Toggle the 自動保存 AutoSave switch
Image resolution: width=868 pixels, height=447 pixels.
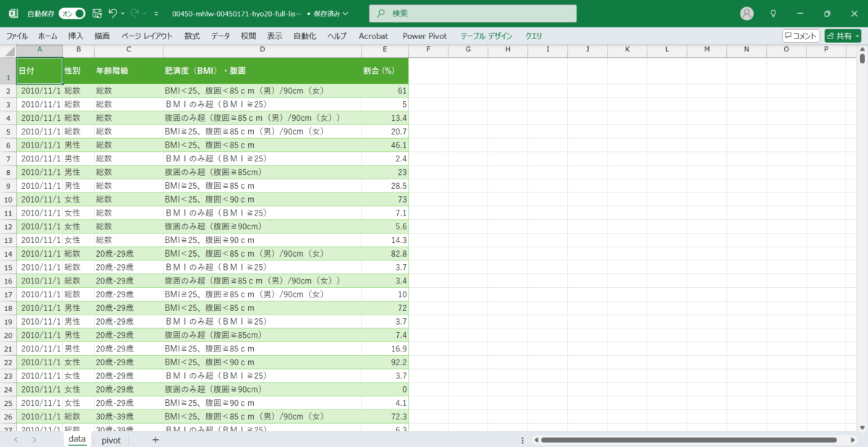click(72, 14)
